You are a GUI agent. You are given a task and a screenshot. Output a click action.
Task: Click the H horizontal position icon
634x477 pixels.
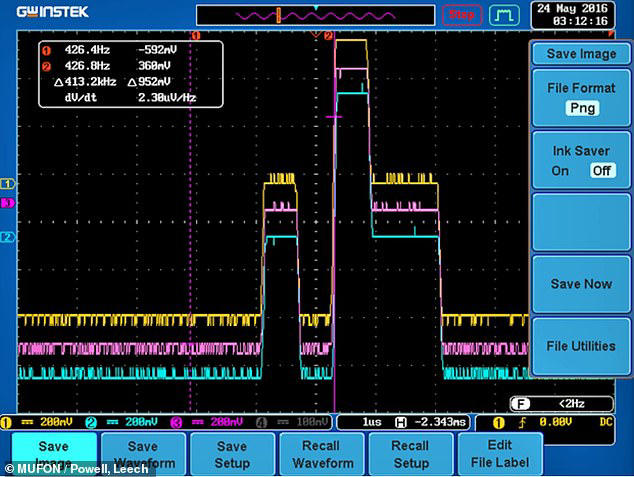point(400,423)
